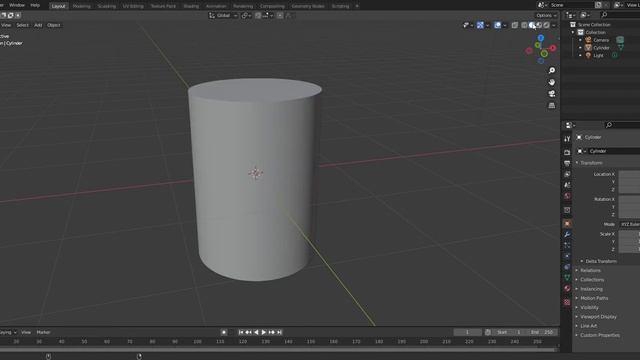Open the View Layer properties tab

567,174
